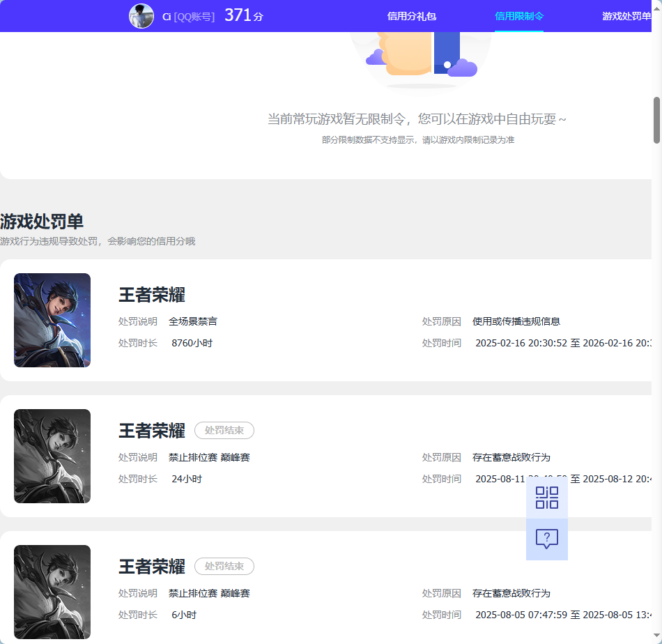Open the 信用分礼包 tab
662x644 pixels.
[412, 16]
